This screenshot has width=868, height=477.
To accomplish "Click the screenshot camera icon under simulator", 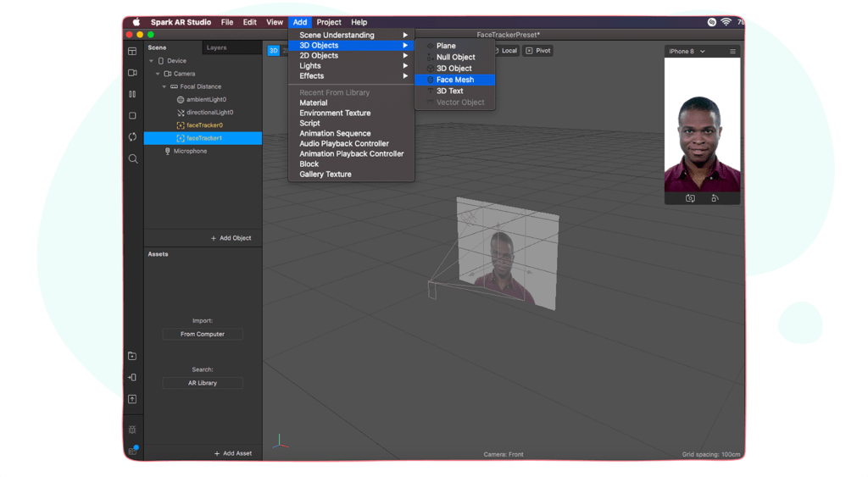I will (690, 198).
